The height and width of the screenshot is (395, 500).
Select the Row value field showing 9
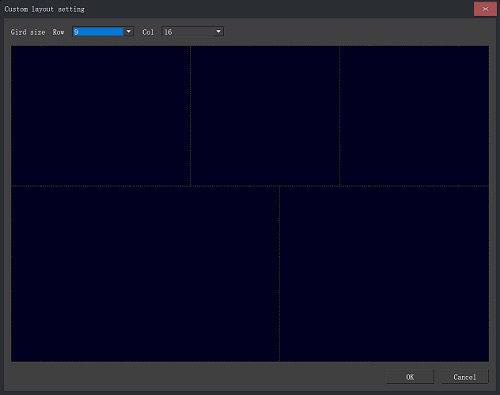[x=98, y=32]
